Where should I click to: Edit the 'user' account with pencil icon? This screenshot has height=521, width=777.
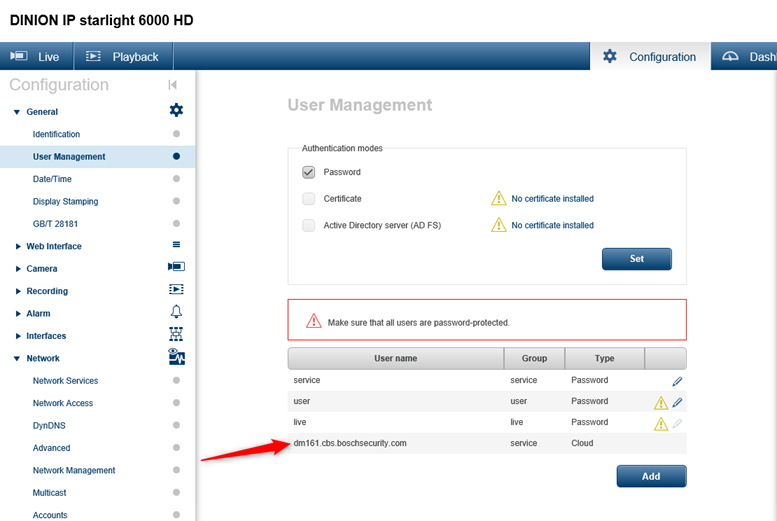point(677,403)
